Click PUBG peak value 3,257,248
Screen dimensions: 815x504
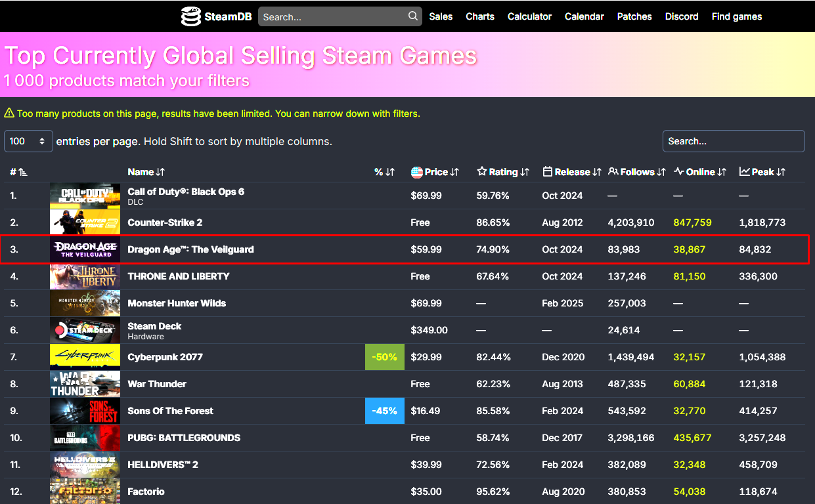click(762, 438)
